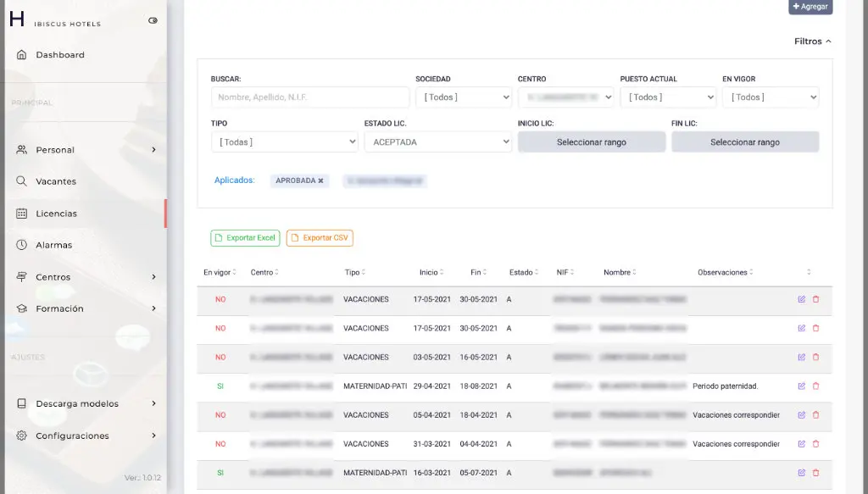Sort by Centro column
The image size is (868, 494).
click(x=264, y=272)
